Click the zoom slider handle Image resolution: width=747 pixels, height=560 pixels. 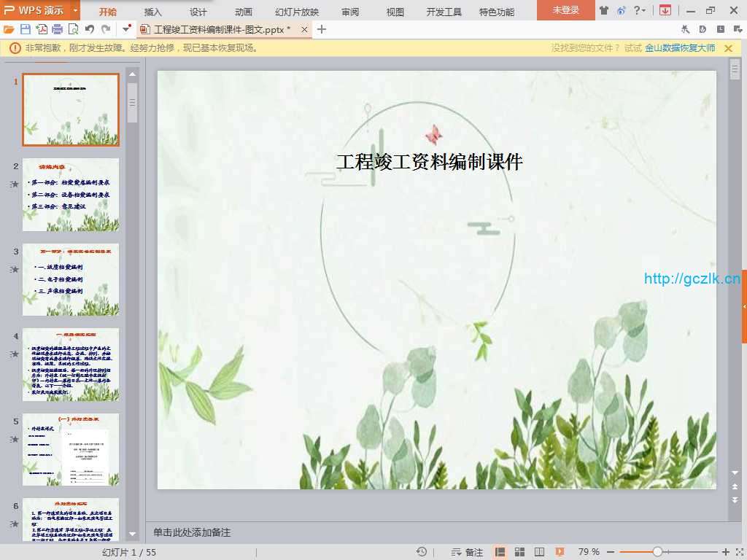657,552
